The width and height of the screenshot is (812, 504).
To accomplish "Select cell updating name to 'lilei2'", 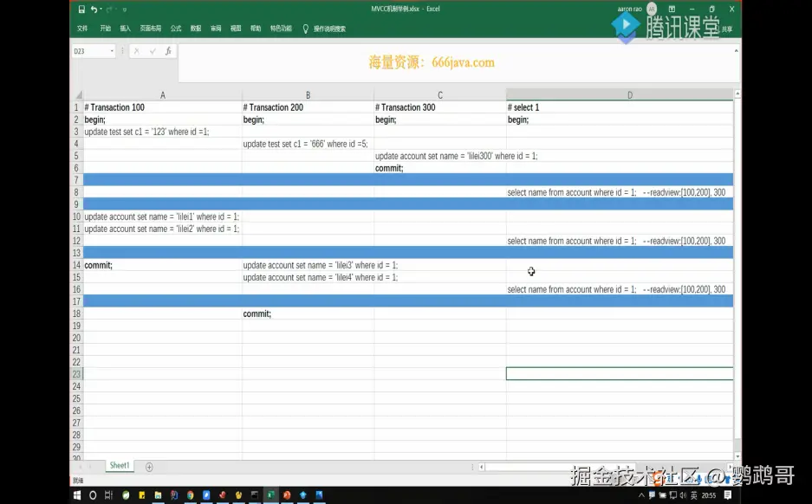I will click(x=163, y=229).
